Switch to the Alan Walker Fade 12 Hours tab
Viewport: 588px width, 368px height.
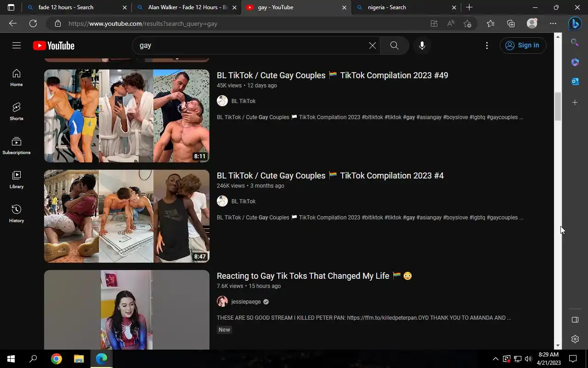(x=186, y=7)
